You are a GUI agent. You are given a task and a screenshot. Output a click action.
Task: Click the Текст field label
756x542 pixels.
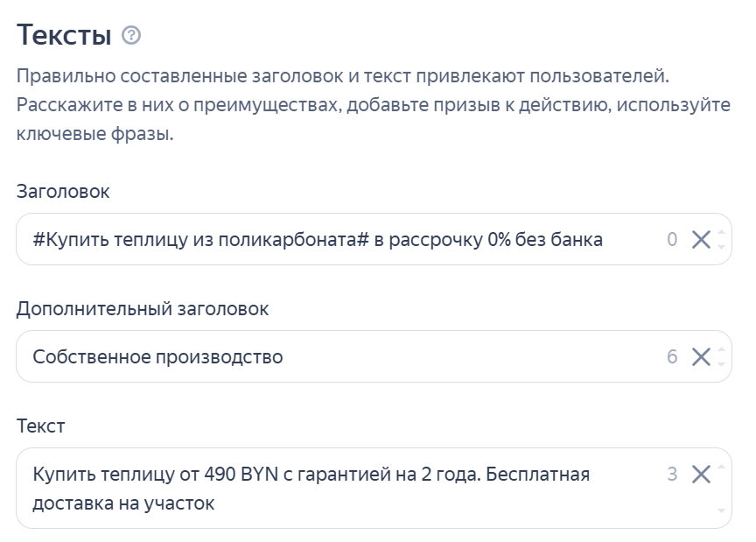tap(40, 426)
